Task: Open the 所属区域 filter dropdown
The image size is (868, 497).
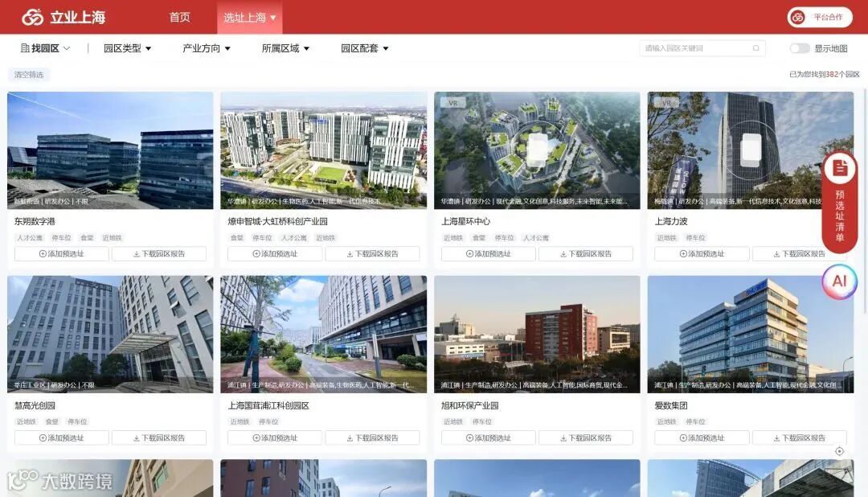Action: coord(285,48)
